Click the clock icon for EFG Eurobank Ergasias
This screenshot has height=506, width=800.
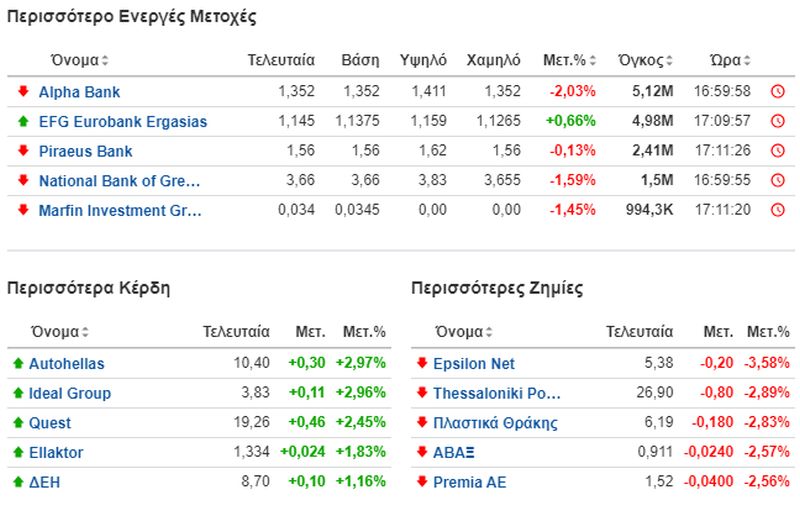(x=777, y=121)
